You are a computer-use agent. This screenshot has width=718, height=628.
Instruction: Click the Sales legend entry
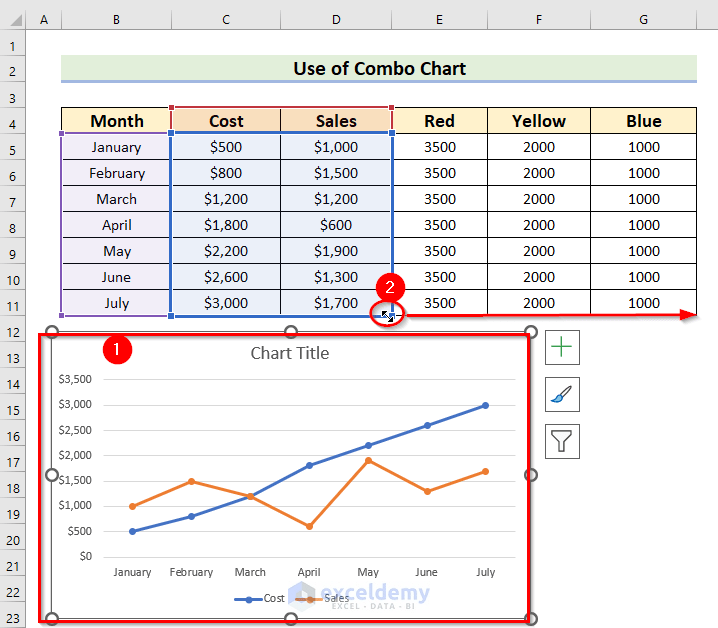pyautogui.click(x=322, y=598)
